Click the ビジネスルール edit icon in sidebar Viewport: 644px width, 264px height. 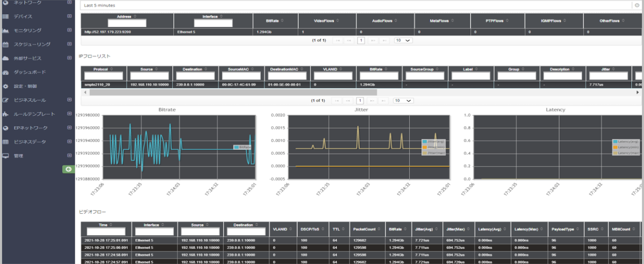(5, 100)
